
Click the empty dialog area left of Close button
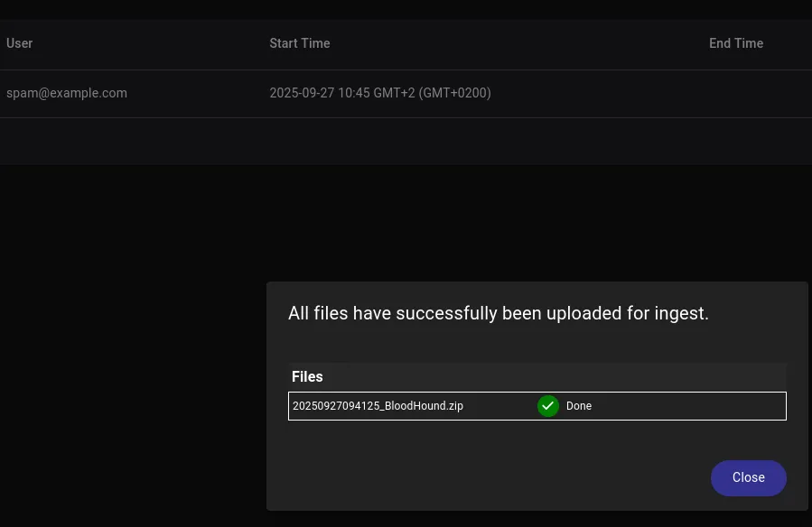497,477
